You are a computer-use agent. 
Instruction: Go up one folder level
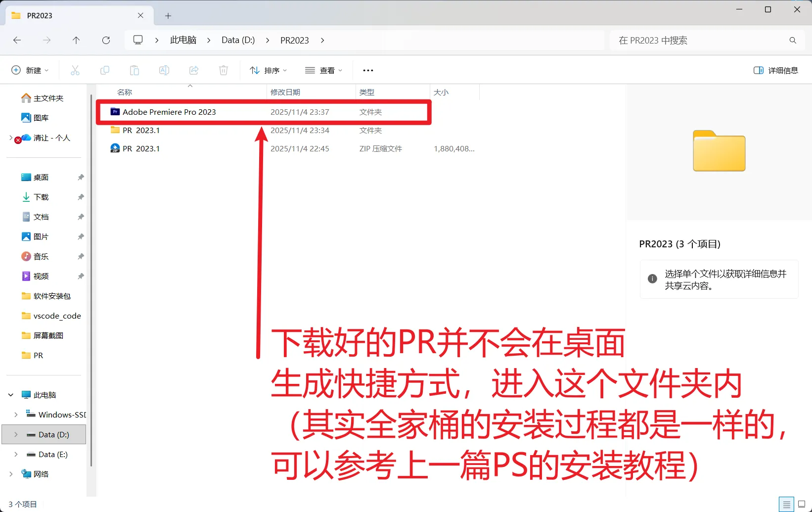(x=76, y=40)
